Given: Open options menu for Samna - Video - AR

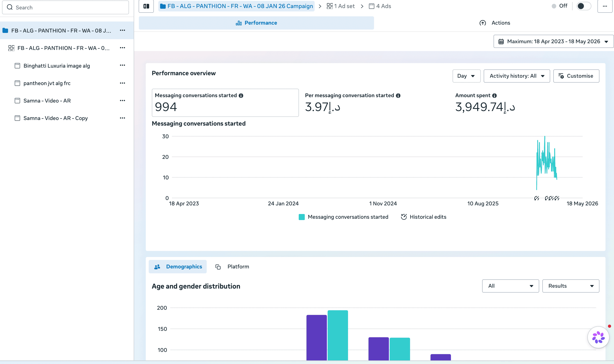Looking at the screenshot, I should (122, 101).
